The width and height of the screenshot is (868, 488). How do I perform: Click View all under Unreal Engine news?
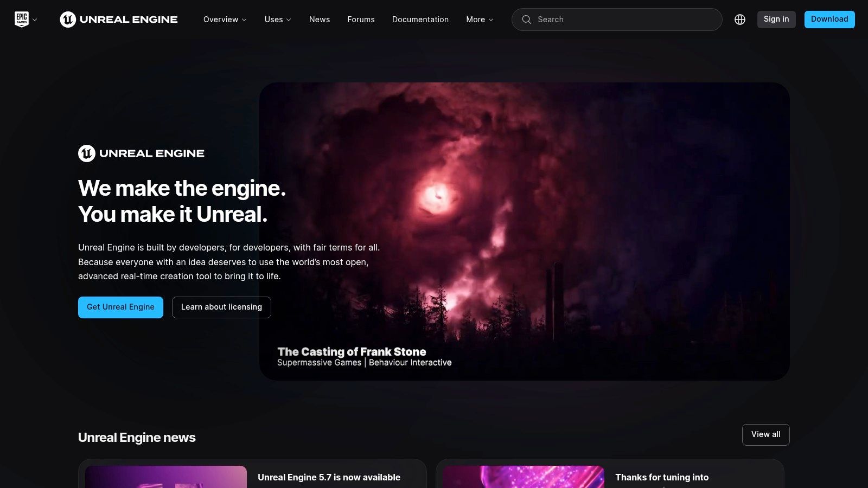(765, 434)
